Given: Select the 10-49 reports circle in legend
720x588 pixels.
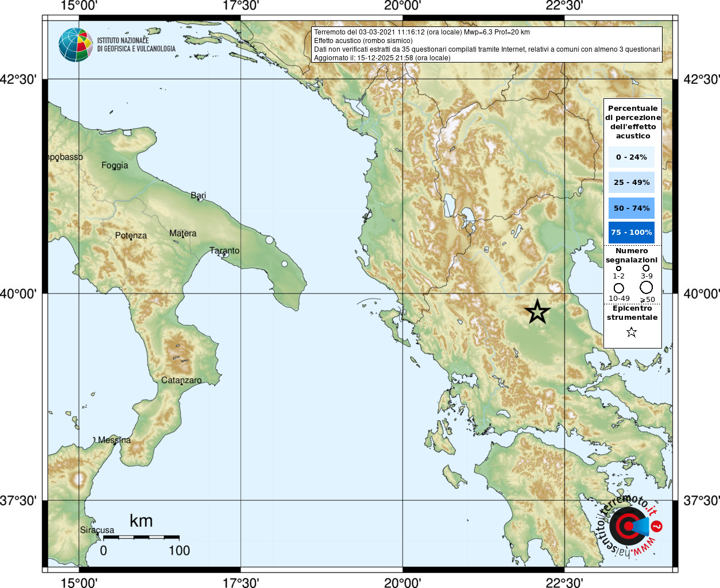Looking at the screenshot, I should click(618, 288).
